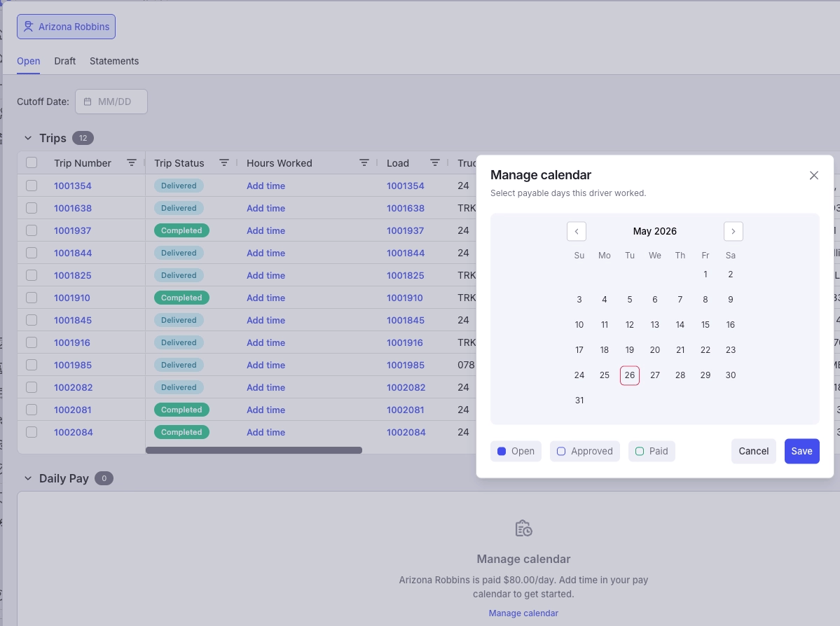Open filter for Trip Number column
This screenshot has height=626, width=840.
pos(131,162)
